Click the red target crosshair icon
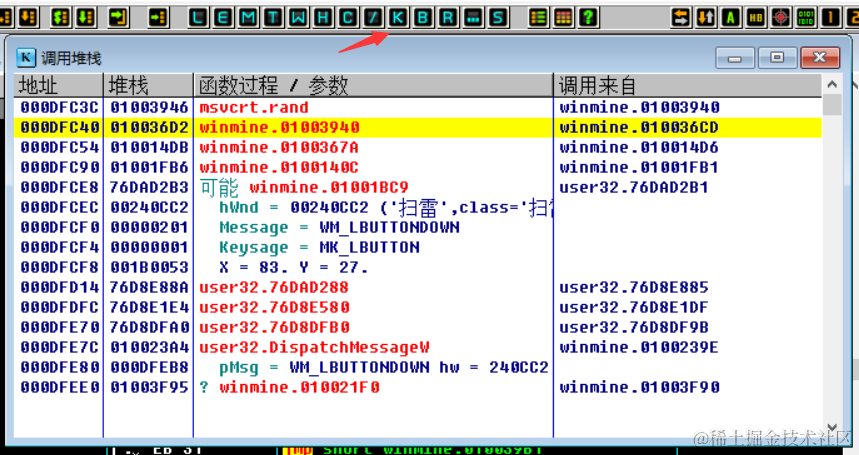This screenshot has height=455, width=859. (781, 18)
